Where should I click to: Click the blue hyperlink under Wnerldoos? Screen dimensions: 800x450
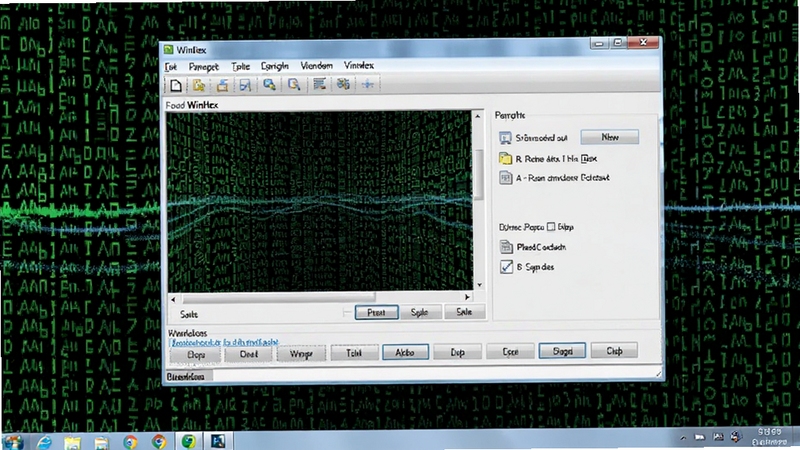[x=224, y=342]
